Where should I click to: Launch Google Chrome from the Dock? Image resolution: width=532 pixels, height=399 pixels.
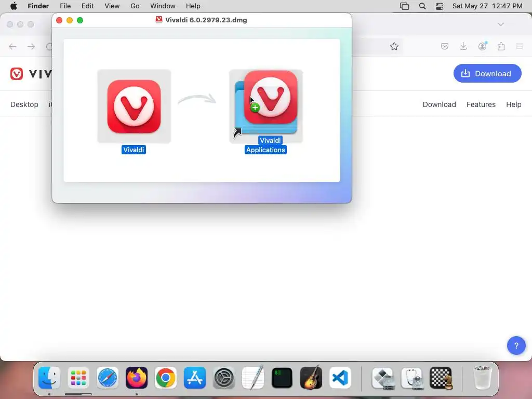click(x=166, y=378)
